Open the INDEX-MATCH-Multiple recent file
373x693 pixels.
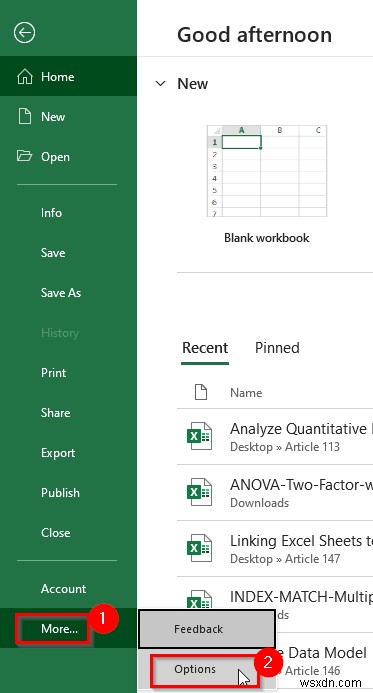click(x=301, y=596)
